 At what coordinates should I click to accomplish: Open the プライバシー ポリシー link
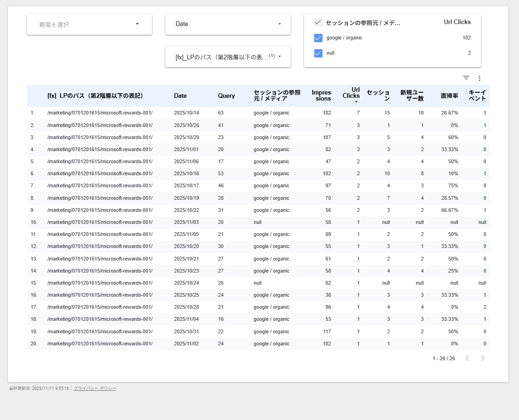(x=95, y=388)
